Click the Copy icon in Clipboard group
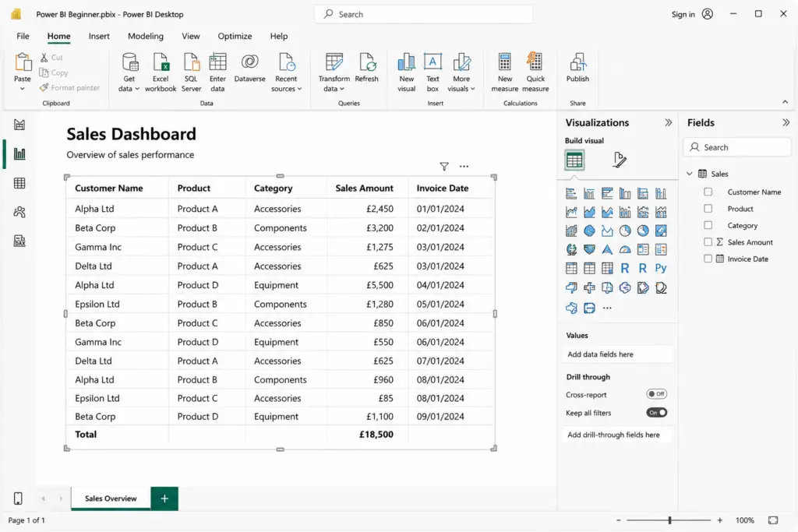The width and height of the screenshot is (798, 532). coord(44,72)
